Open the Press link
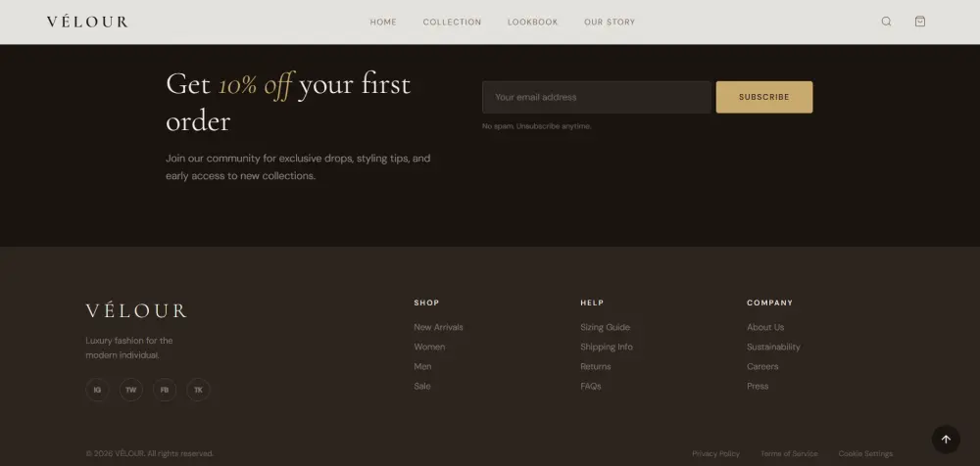Screen dimensions: 980x466 [x=758, y=386]
